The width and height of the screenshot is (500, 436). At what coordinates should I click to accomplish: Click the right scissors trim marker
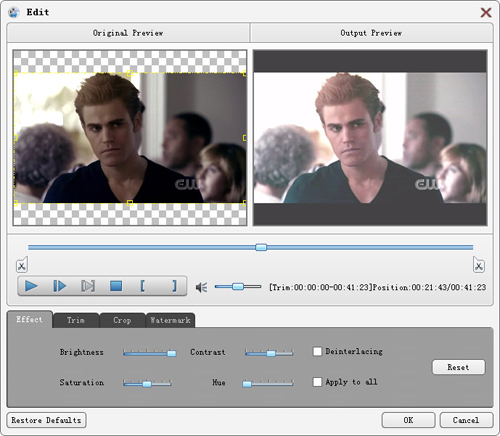click(479, 265)
